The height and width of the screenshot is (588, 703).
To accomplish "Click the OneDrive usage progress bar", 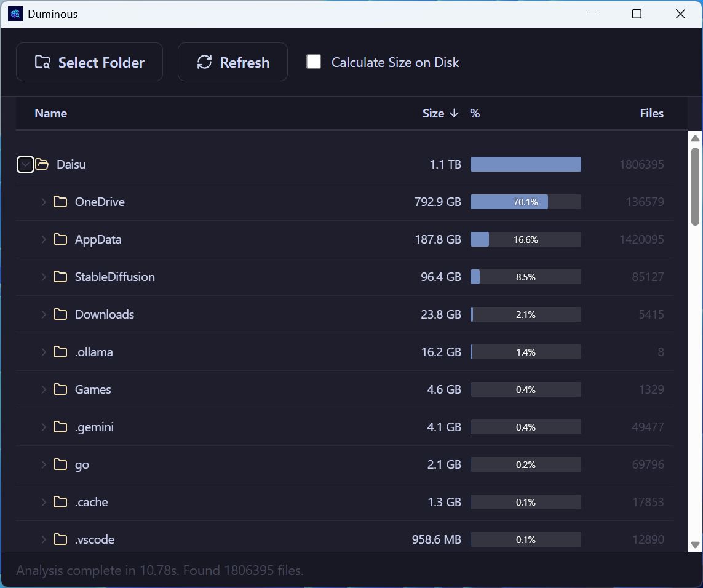I will (x=525, y=201).
